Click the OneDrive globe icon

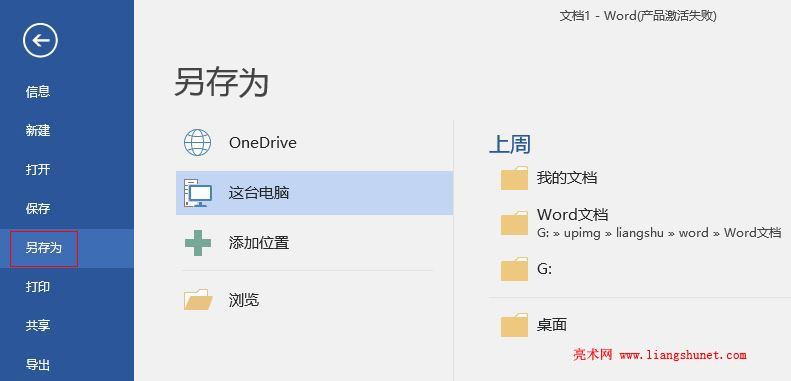pos(197,142)
